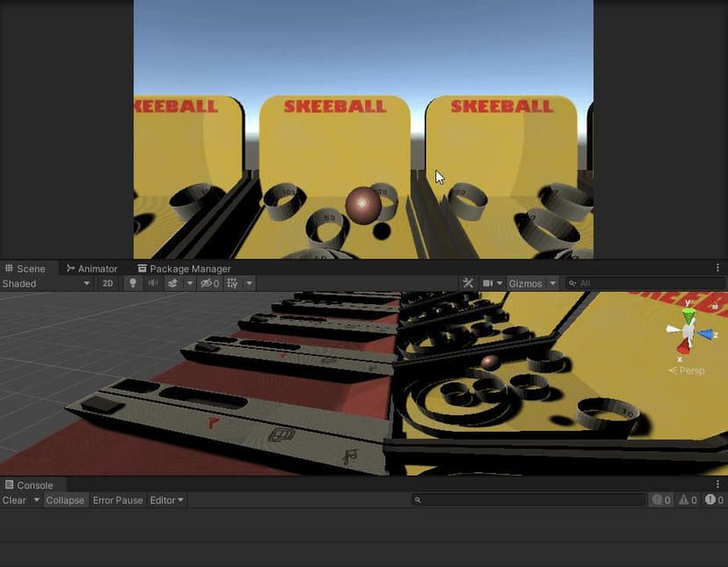Toggle hidden objects visibility eye icon
Image resolution: width=728 pixels, height=567 pixels.
209,283
